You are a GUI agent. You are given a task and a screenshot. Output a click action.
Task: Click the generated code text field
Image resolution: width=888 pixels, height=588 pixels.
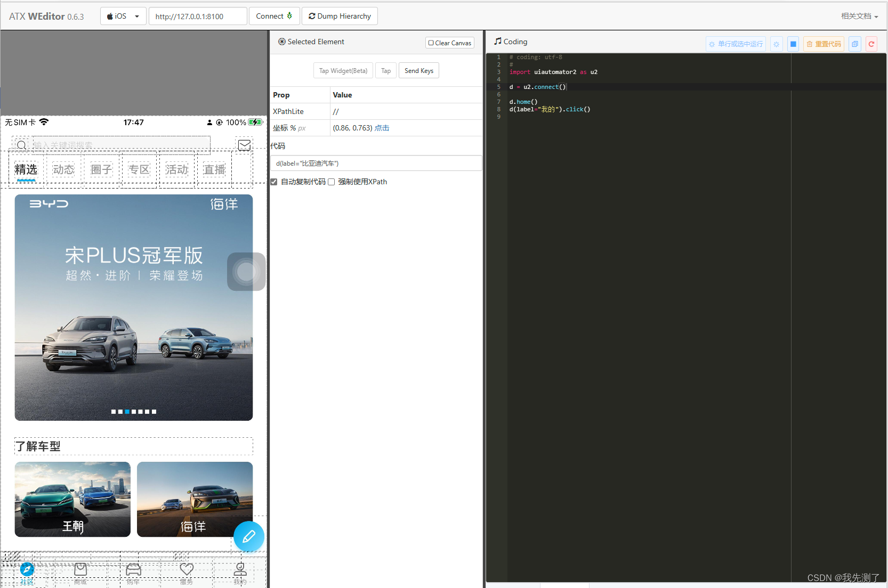tap(376, 163)
